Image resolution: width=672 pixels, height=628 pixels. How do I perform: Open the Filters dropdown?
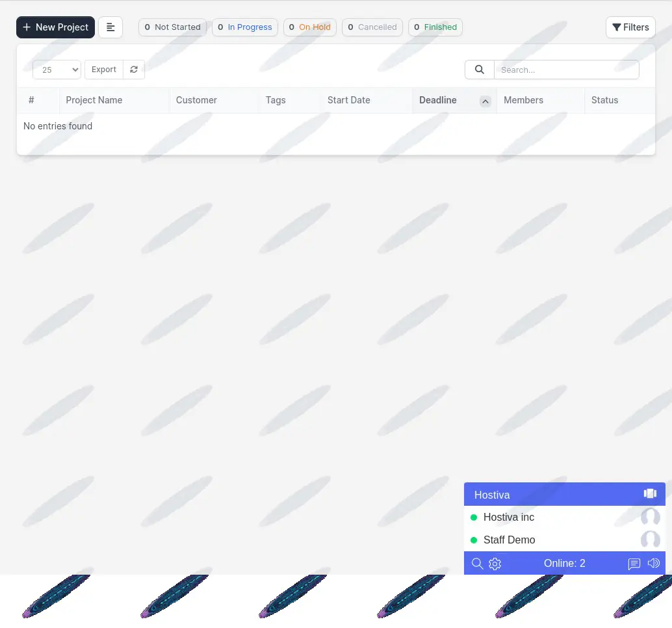630,27
